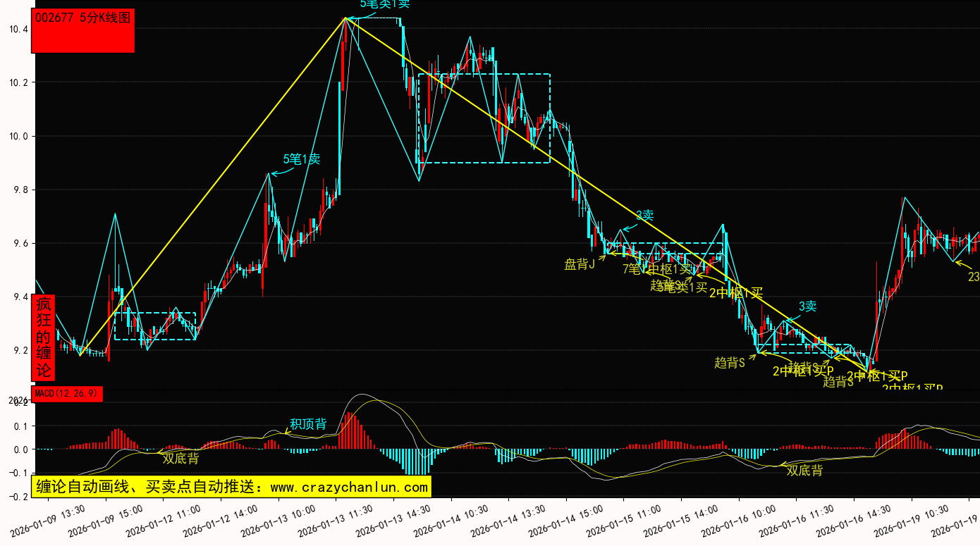Click the "3卖" annotation near 9.6 price

(644, 216)
